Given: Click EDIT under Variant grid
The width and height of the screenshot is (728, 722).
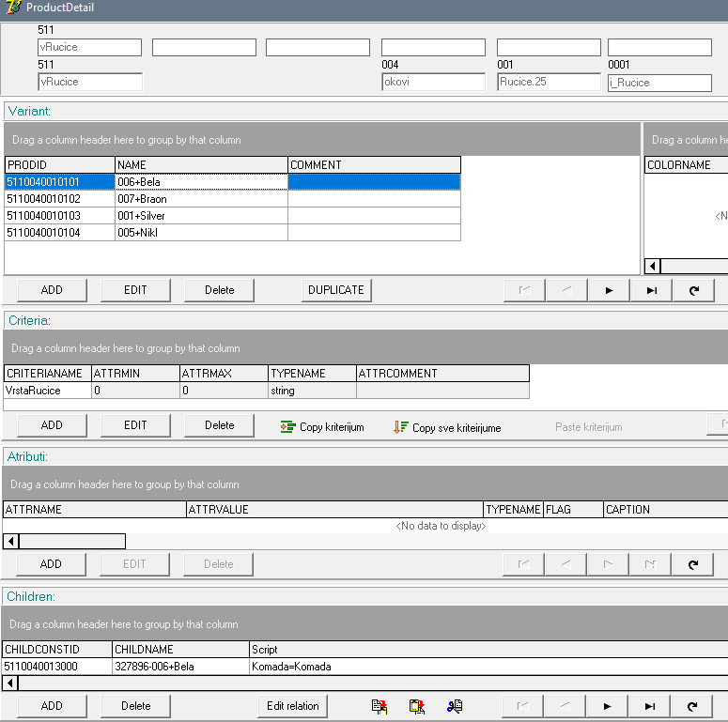Looking at the screenshot, I should click(x=135, y=290).
